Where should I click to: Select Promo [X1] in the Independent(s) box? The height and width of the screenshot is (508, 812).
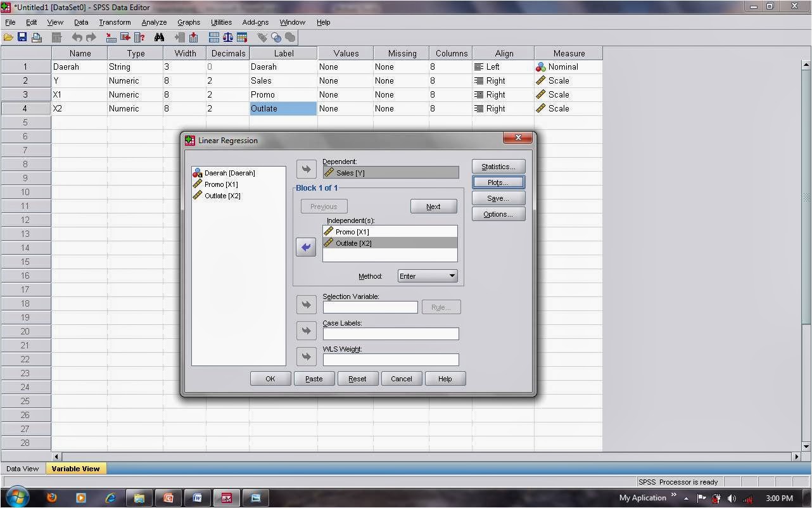[x=390, y=232]
